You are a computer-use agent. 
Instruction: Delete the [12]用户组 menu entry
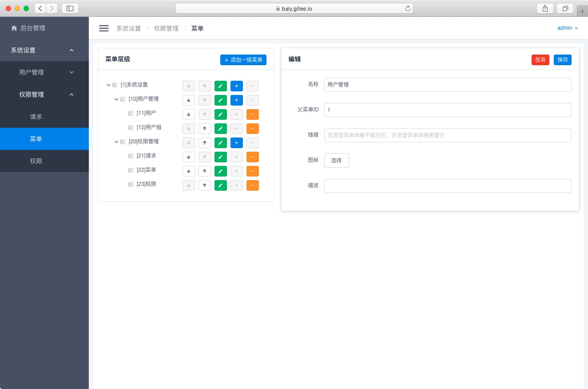tap(253, 129)
